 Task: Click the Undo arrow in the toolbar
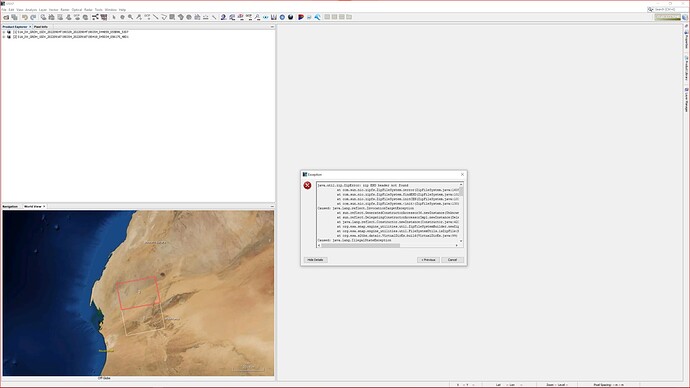coord(25,17)
